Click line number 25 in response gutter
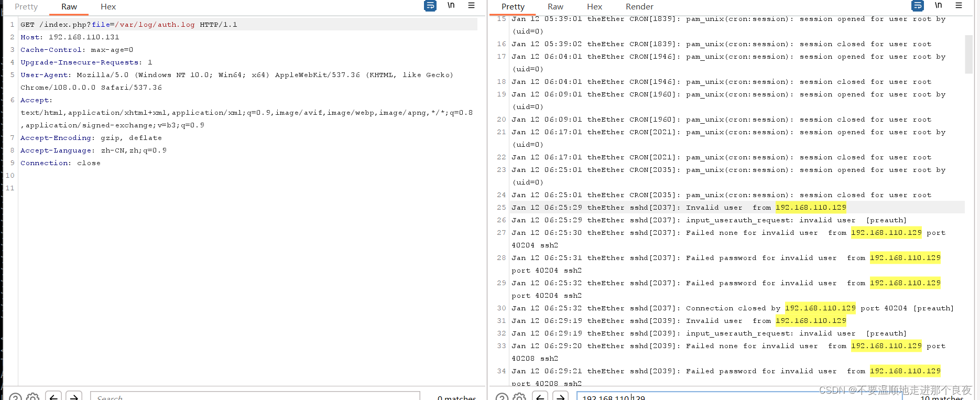980x400 pixels. [x=502, y=208]
